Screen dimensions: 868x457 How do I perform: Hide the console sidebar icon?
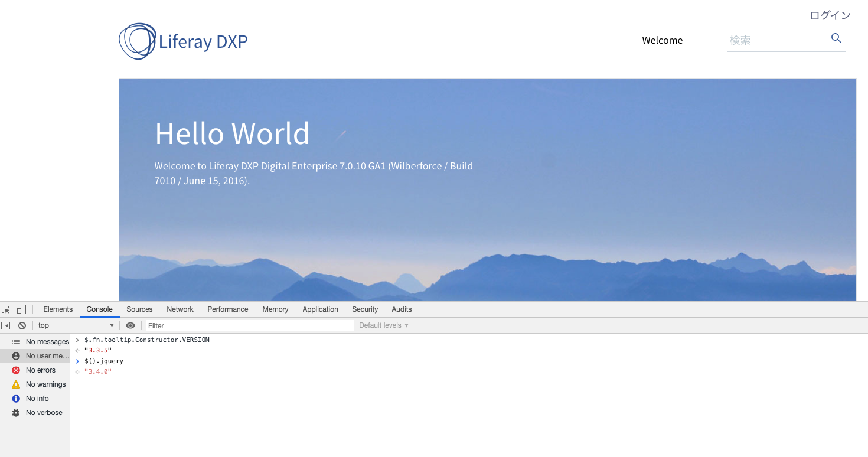pyautogui.click(x=6, y=325)
